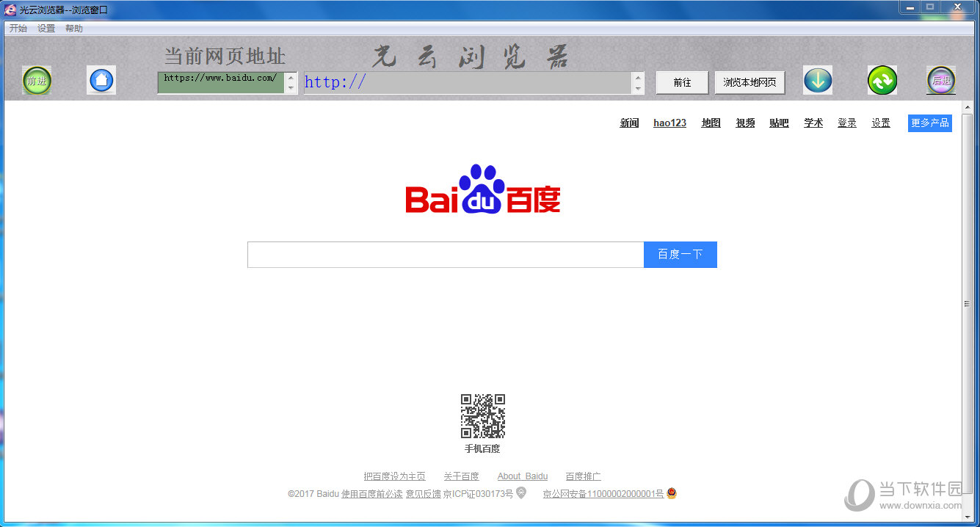Open the 学术 link

point(813,123)
